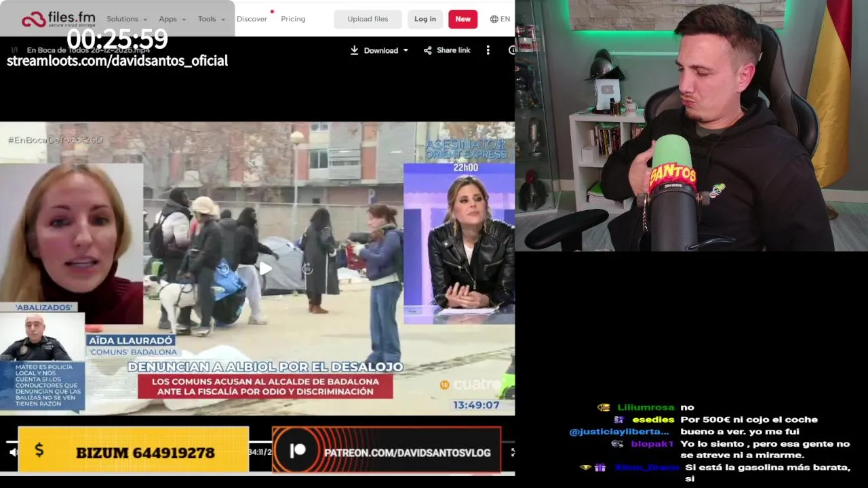The image size is (868, 488).
Task: Click the badge icon beside blopak1
Action: [x=617, y=444]
